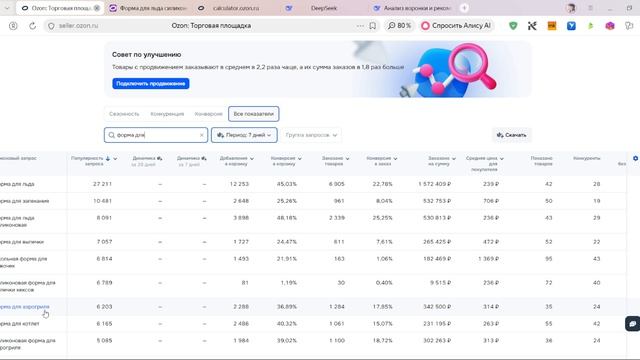The width and height of the screenshot is (640, 360).
Task: Open the extensions puzzle icon at far right
Action: tap(629, 26)
